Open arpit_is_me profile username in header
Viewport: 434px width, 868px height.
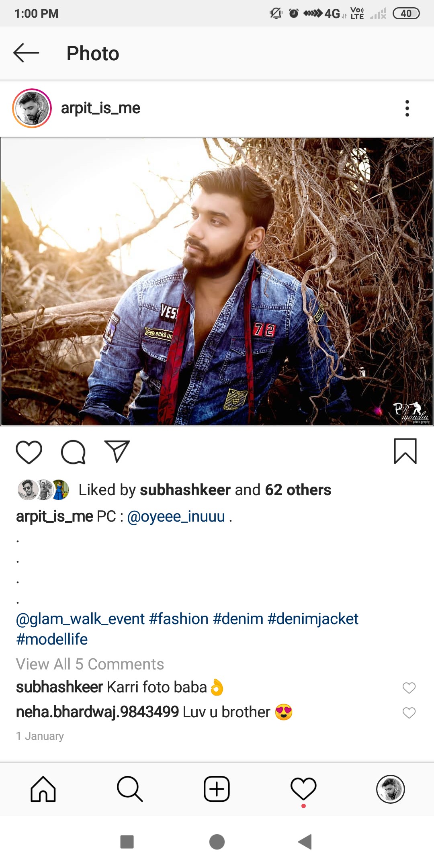100,108
